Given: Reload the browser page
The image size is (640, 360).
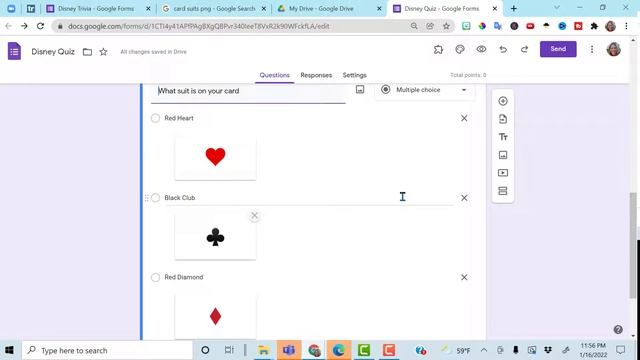Looking at the screenshot, I should pyautogui.click(x=40, y=26).
